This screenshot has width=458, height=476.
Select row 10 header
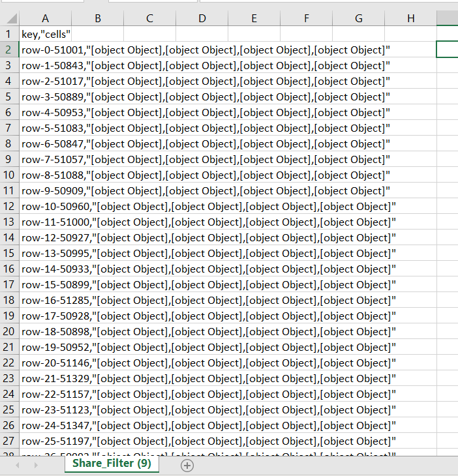tap(9, 175)
